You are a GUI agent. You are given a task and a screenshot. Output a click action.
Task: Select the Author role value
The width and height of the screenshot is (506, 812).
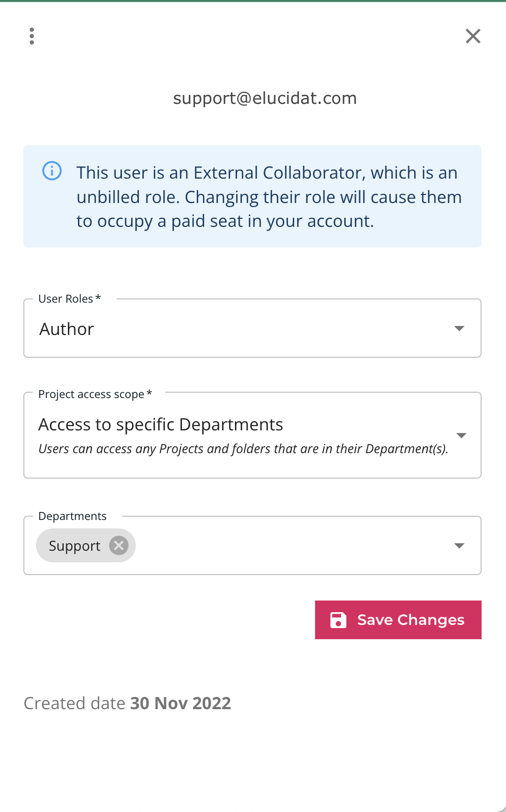tap(67, 329)
